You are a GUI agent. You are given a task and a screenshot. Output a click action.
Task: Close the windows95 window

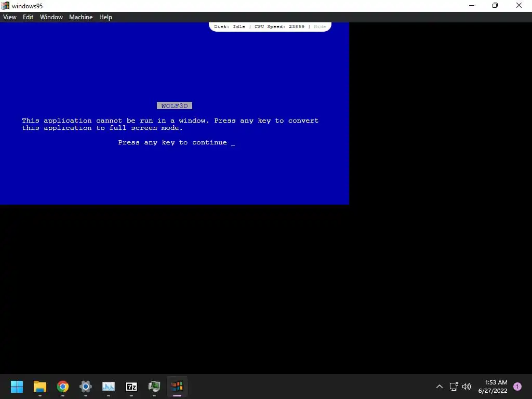coord(519,5)
